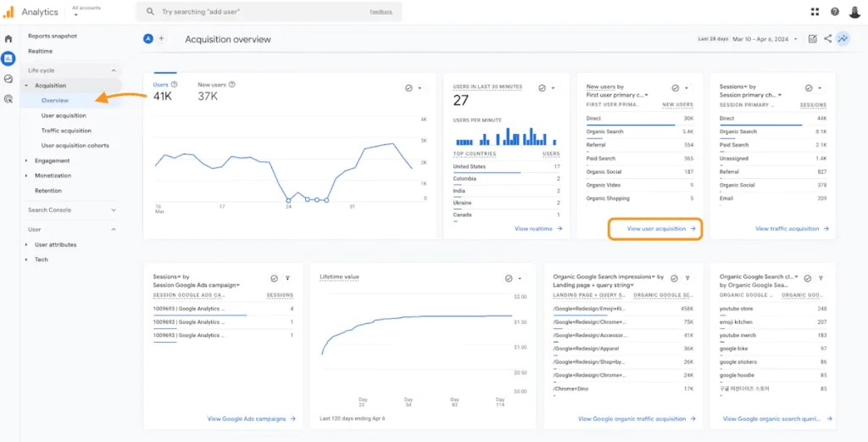Open User acquisition cohorts report
The height and width of the screenshot is (442, 868).
coord(75,146)
